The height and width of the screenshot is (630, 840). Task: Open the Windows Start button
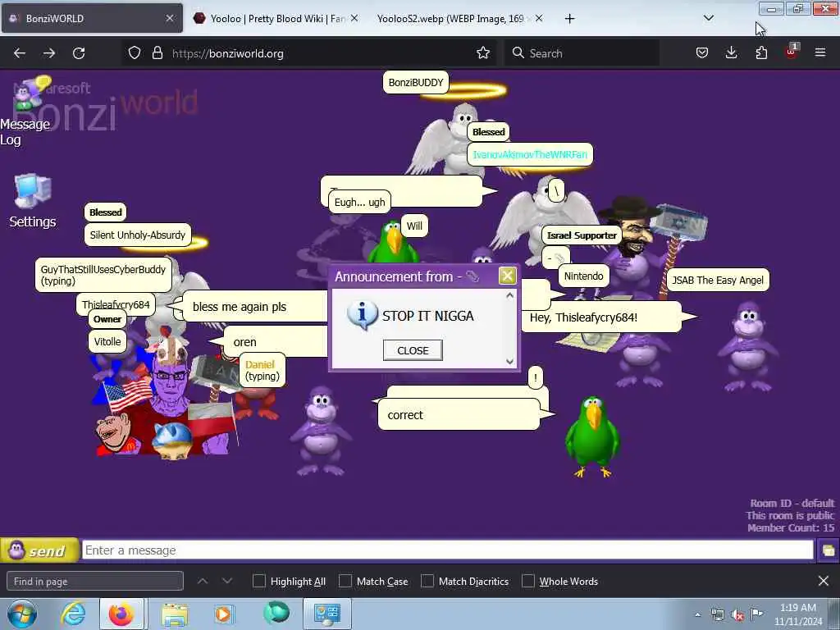click(x=22, y=614)
